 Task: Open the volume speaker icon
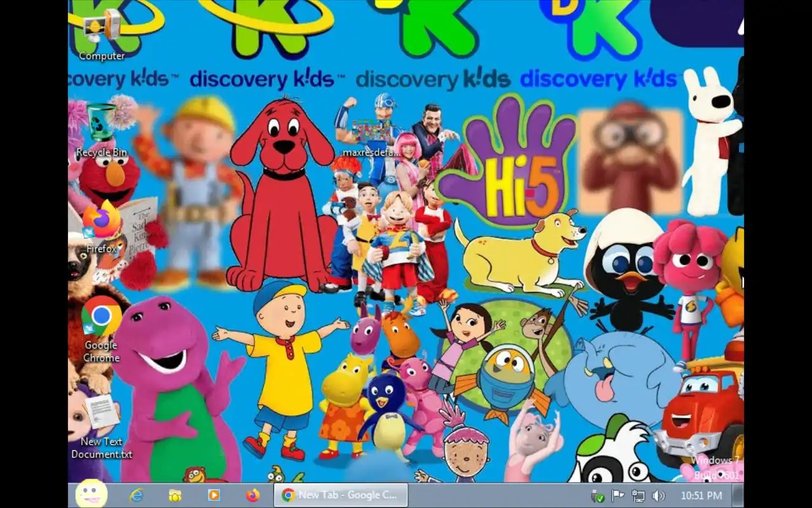[658, 496]
